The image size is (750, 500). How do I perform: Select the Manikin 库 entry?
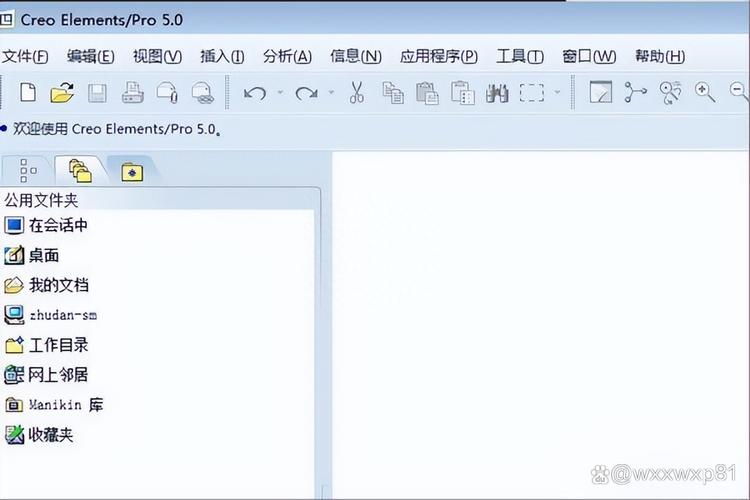[54, 405]
